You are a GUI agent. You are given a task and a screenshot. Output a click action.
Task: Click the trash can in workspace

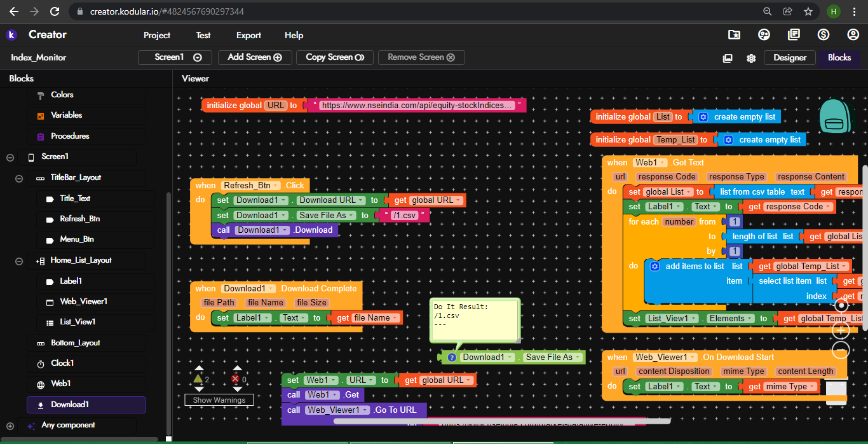point(837,392)
